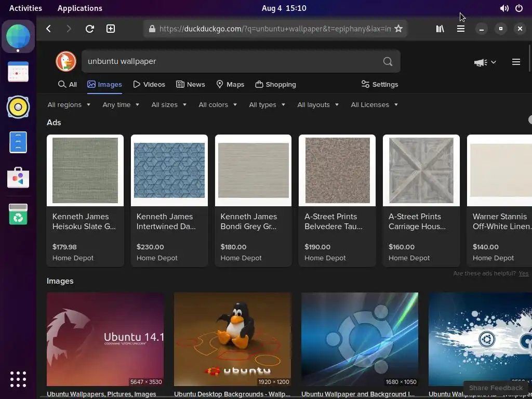Switch to the All results tab
This screenshot has width=532, height=399.
[67, 85]
